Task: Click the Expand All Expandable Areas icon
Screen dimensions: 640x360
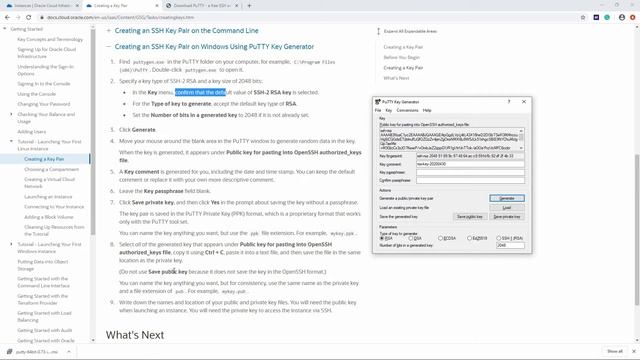Action: pos(378,31)
